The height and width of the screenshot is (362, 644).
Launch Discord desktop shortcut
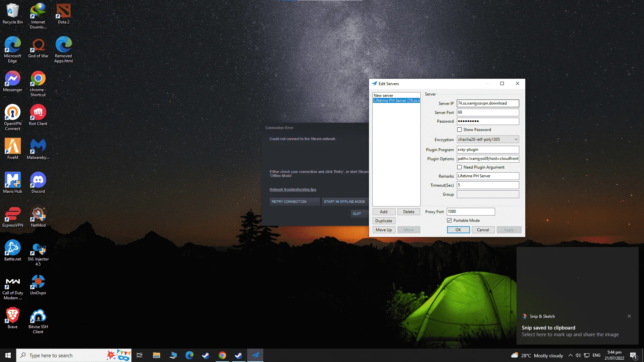coord(38,183)
